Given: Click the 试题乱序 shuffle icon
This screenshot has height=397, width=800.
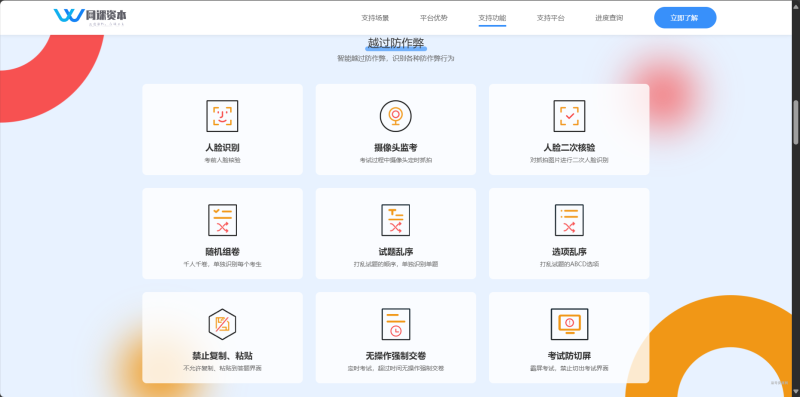Looking at the screenshot, I should (x=395, y=220).
